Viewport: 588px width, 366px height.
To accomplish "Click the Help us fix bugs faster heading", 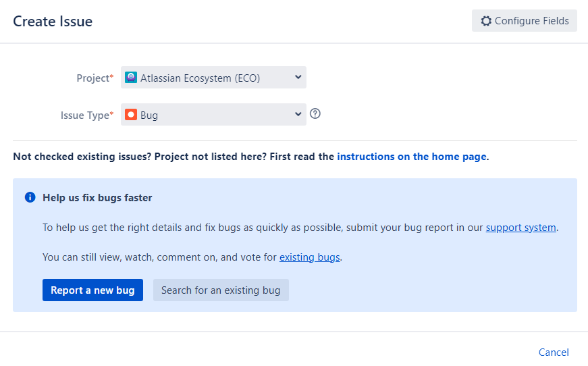I will tap(97, 198).
